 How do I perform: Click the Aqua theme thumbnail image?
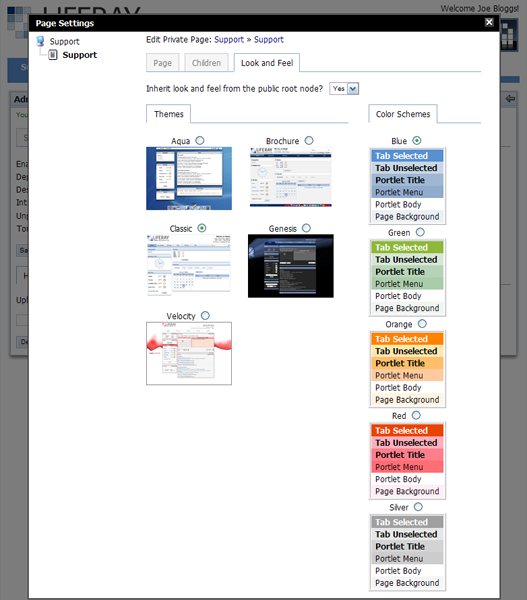click(x=189, y=178)
